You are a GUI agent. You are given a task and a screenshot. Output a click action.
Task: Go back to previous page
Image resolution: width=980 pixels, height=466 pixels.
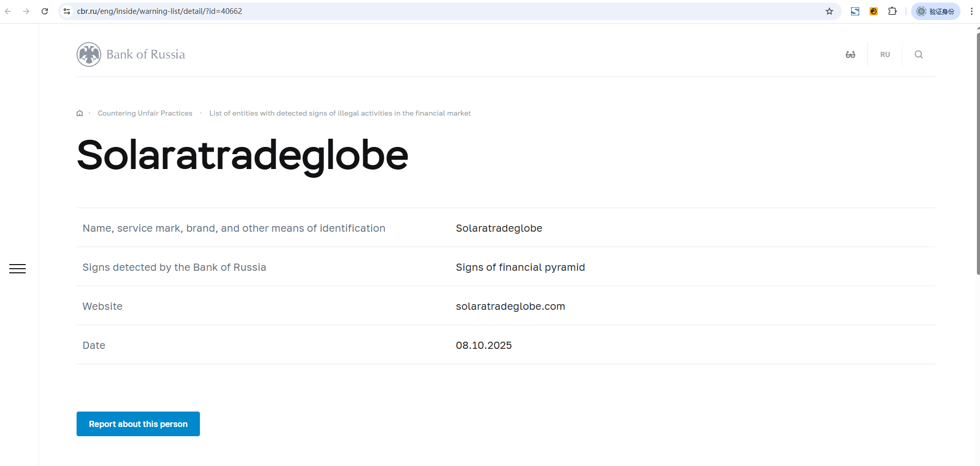pyautogui.click(x=8, y=11)
